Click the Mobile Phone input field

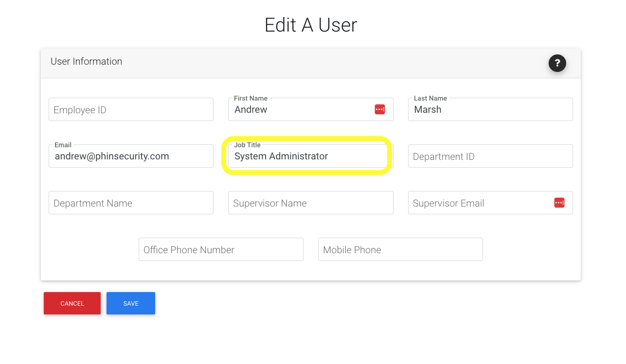click(400, 249)
